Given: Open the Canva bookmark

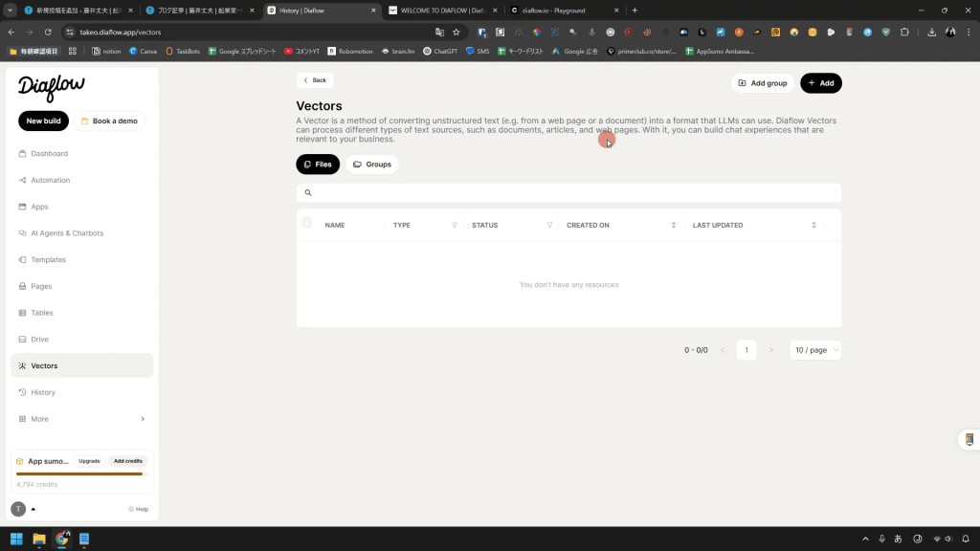Looking at the screenshot, I should [144, 52].
